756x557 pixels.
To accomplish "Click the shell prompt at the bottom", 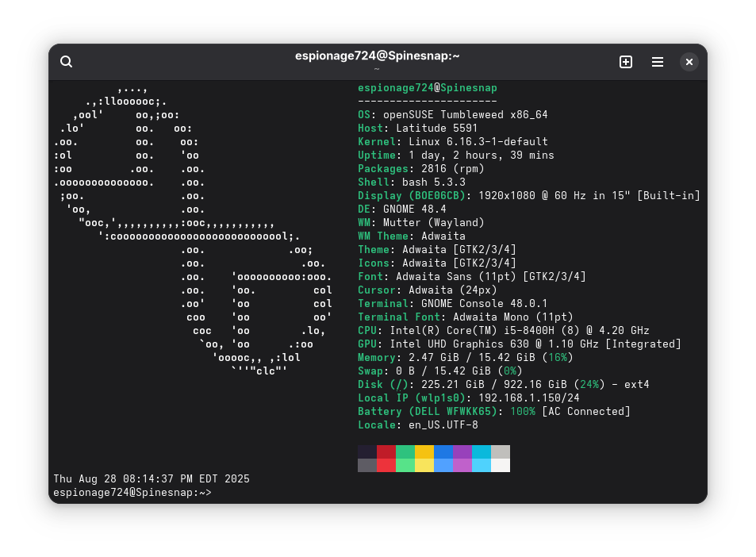I will (132, 493).
